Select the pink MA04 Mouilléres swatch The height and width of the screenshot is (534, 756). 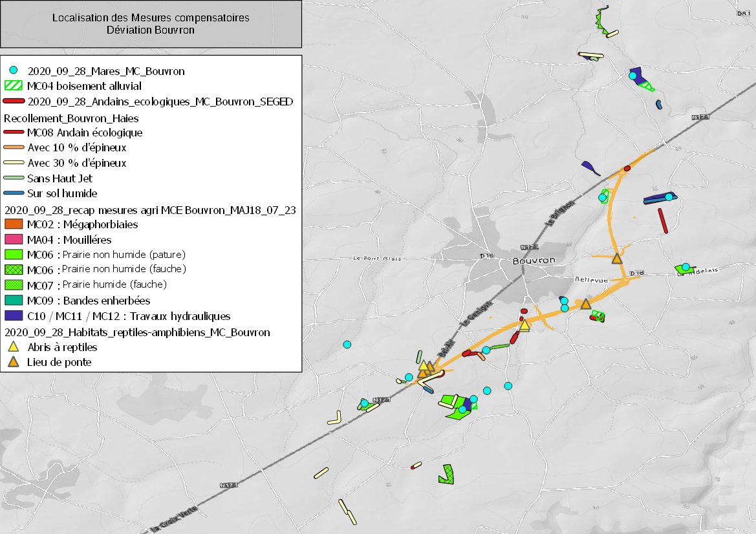point(14,239)
